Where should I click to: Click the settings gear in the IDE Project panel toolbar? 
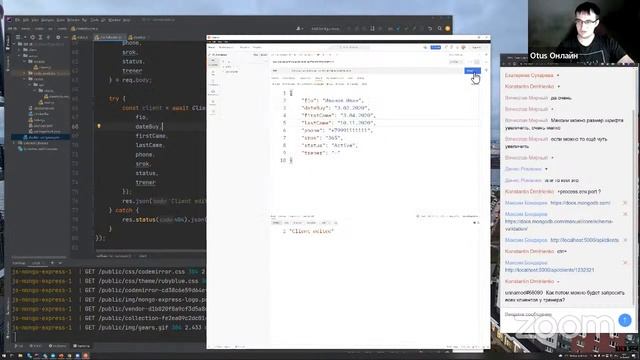pos(58,37)
